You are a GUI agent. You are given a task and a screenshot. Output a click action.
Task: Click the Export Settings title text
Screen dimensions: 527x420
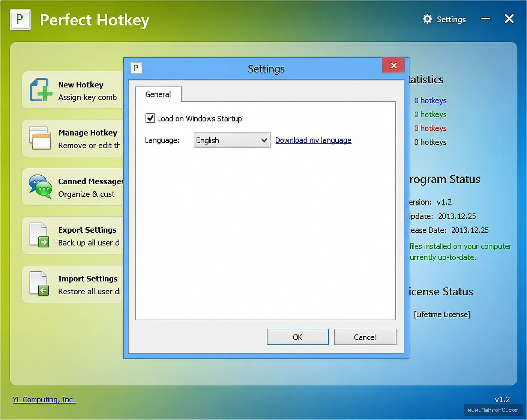coord(87,230)
